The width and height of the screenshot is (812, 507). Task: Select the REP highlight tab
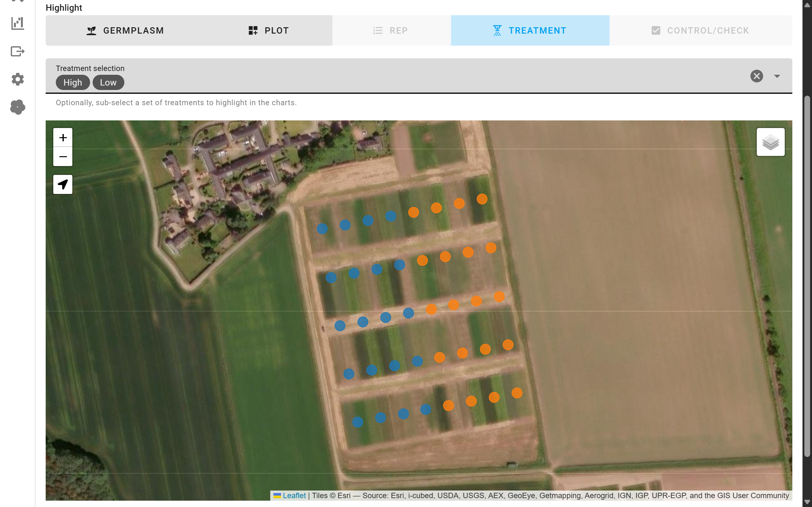click(391, 30)
